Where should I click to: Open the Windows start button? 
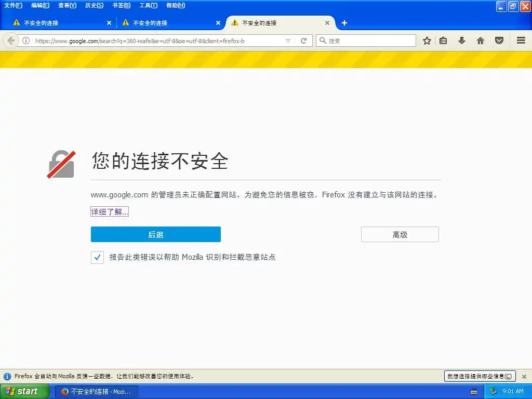(24, 392)
